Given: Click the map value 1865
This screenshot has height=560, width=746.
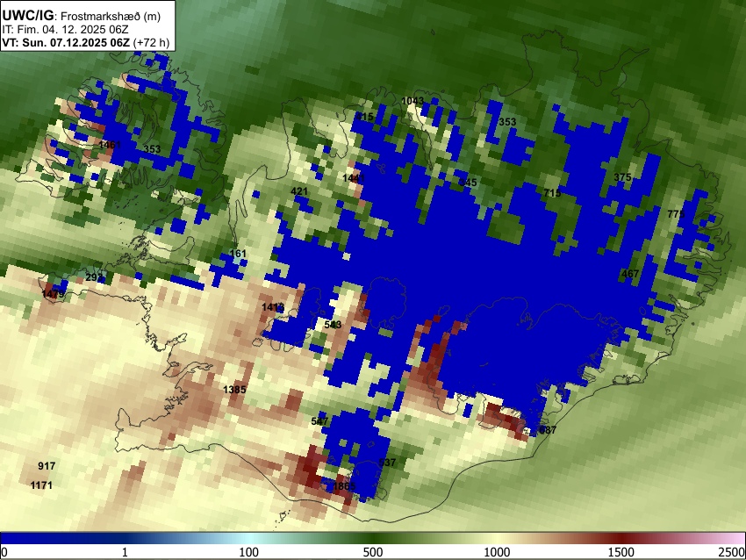Looking at the screenshot, I should point(344,486).
